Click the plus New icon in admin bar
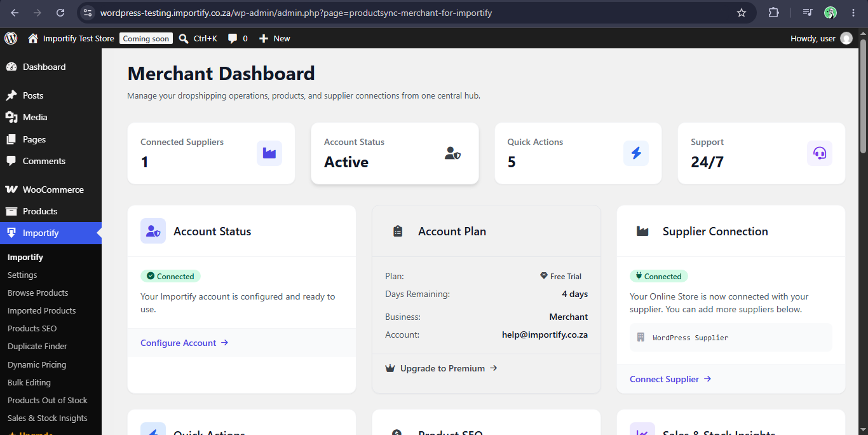 click(x=264, y=39)
